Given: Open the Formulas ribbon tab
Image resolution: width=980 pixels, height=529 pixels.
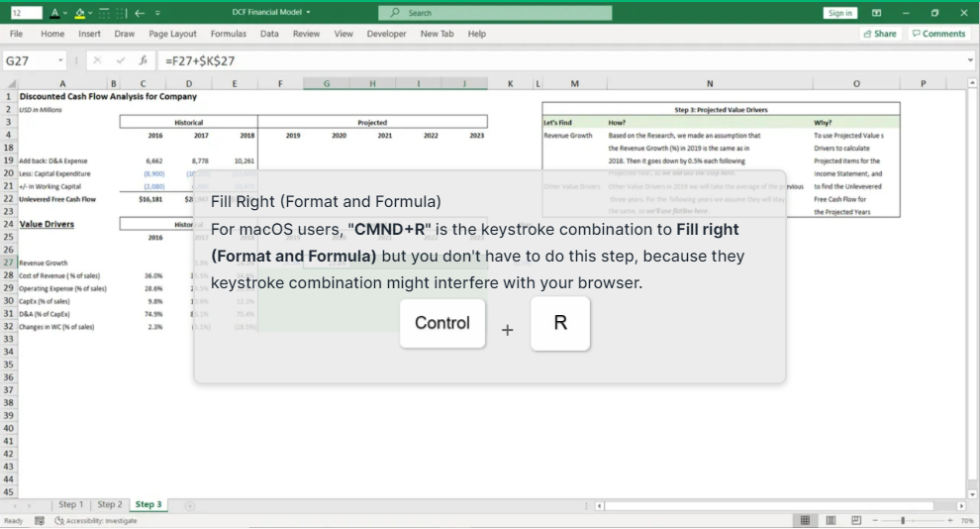Looking at the screenshot, I should tap(228, 34).
